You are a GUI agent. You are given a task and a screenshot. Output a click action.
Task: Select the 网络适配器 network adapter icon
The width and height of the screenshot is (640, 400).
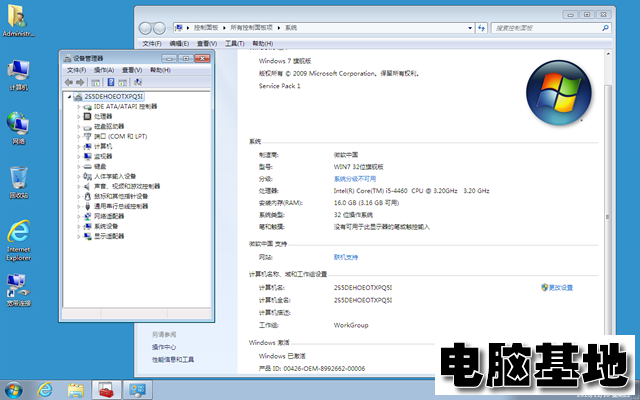click(x=87, y=216)
